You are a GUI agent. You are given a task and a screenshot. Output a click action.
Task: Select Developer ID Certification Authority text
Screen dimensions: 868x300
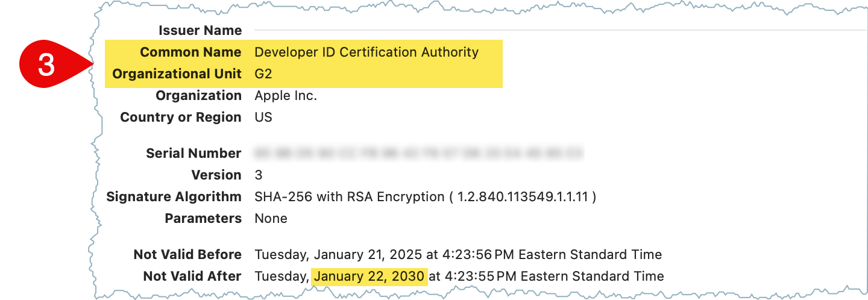pyautogui.click(x=366, y=52)
